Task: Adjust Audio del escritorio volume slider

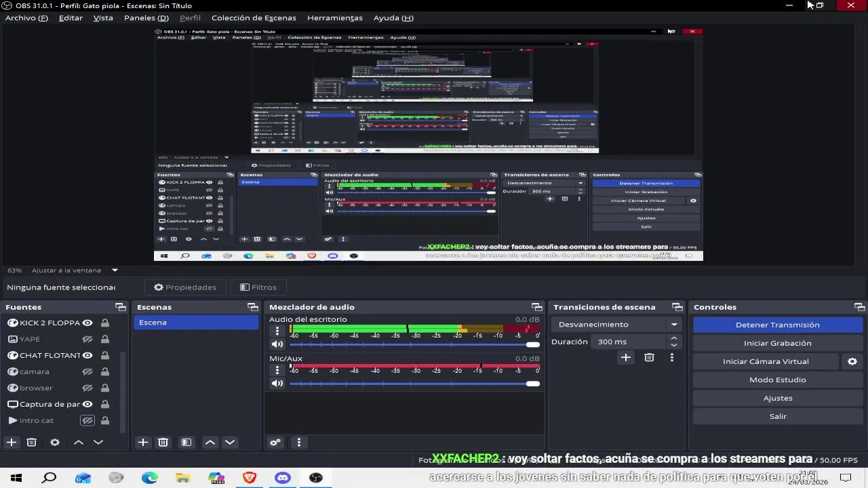Action: [x=414, y=344]
